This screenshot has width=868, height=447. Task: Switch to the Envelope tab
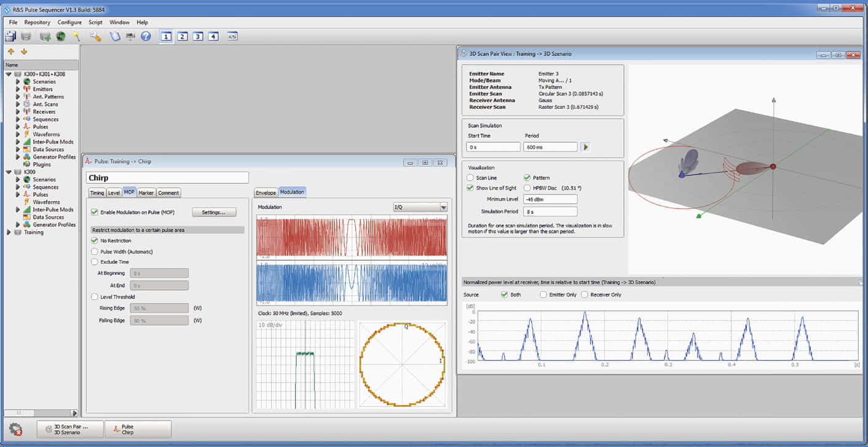coord(266,192)
